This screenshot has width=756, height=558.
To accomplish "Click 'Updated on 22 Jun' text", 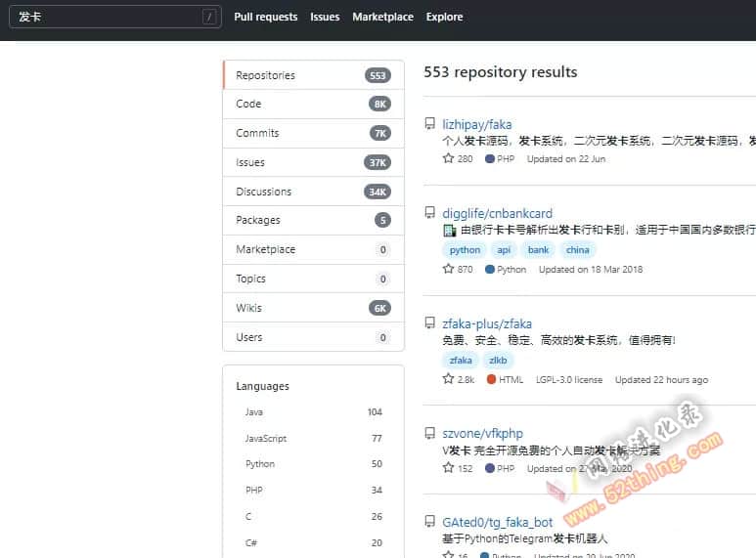I will pos(566,159).
